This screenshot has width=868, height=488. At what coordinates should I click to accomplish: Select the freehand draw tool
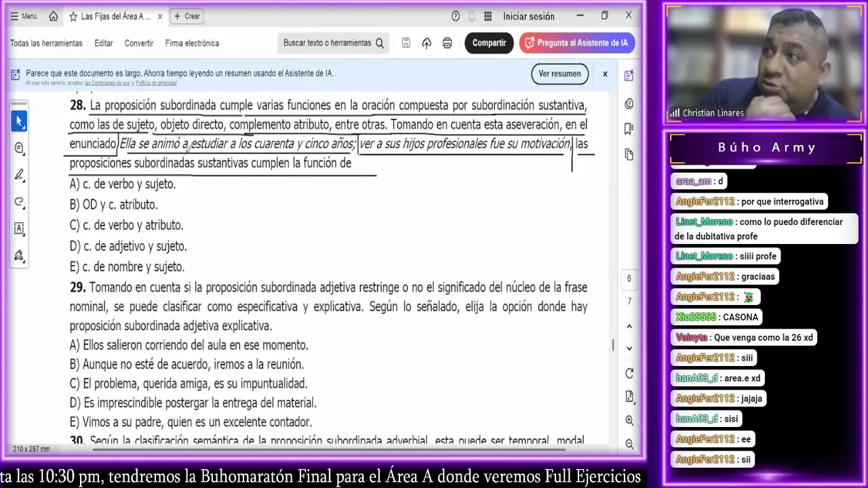pyautogui.click(x=19, y=202)
